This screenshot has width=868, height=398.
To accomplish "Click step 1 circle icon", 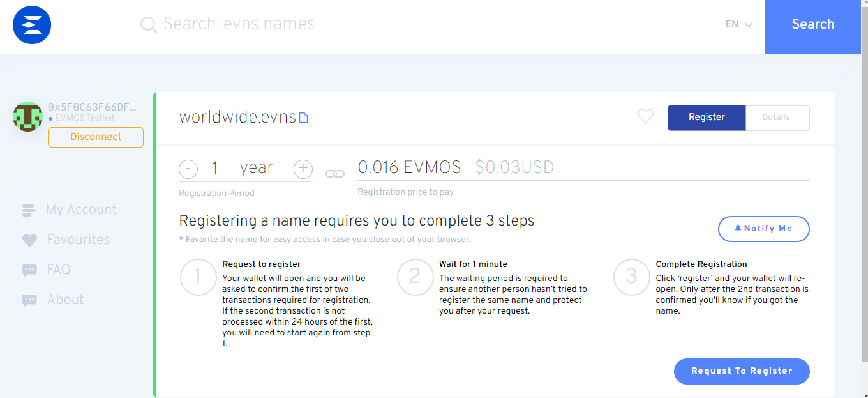I will (x=198, y=277).
